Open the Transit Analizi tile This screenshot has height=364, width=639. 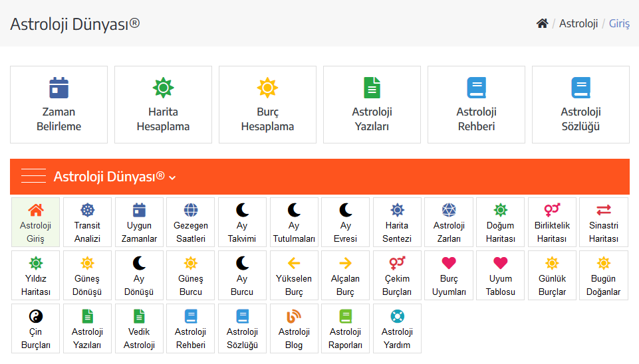pyautogui.click(x=87, y=223)
